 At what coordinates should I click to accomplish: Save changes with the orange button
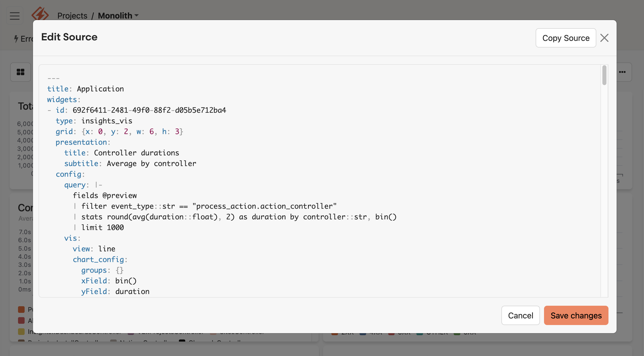pyautogui.click(x=576, y=315)
